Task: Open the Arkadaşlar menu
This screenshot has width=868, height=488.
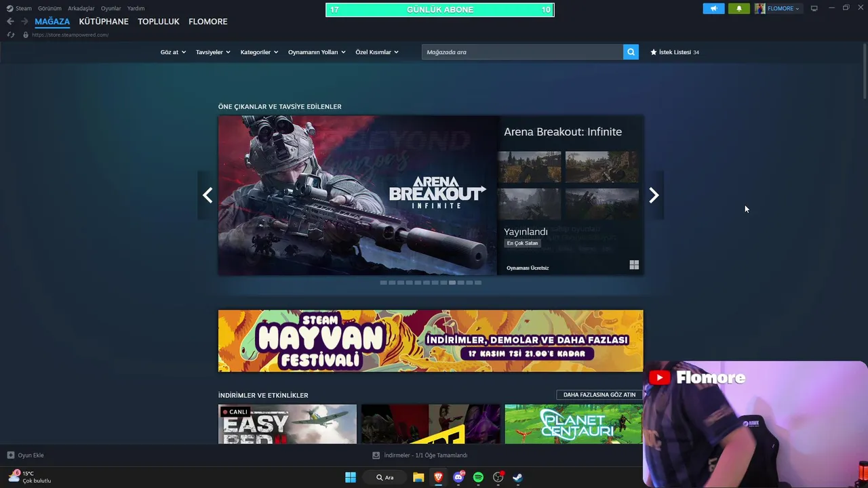Action: click(81, 8)
